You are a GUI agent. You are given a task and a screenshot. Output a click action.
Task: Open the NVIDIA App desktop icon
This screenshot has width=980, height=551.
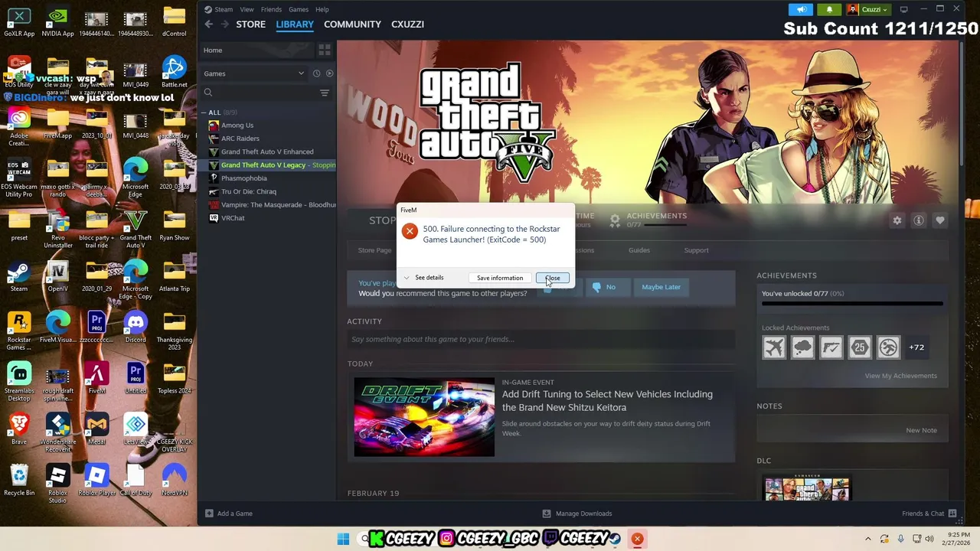coord(58,21)
